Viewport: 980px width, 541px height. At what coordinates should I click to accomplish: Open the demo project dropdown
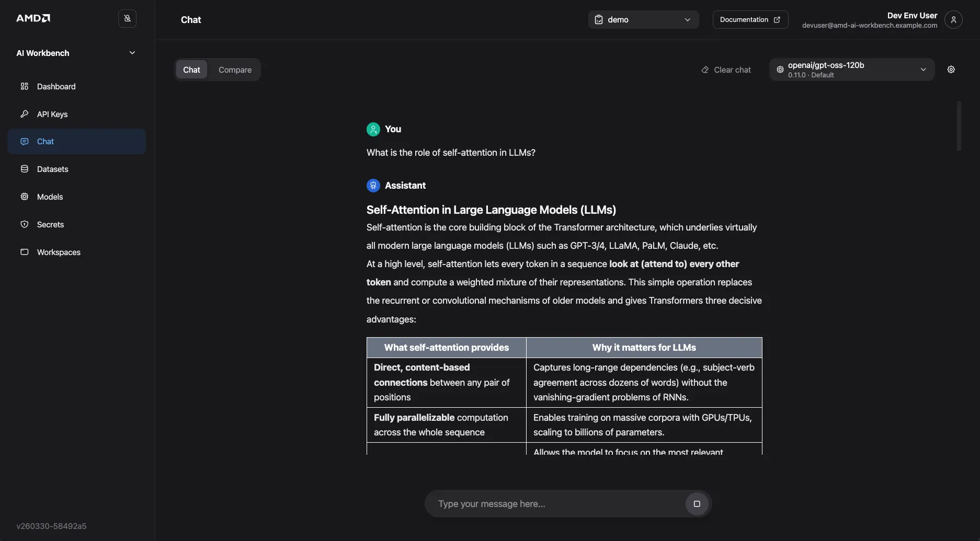tap(643, 19)
